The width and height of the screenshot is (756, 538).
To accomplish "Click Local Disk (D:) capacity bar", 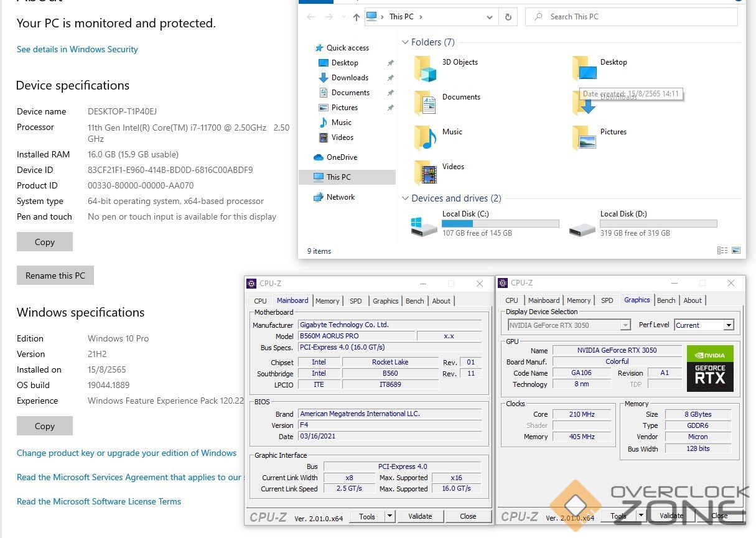I will (x=658, y=223).
